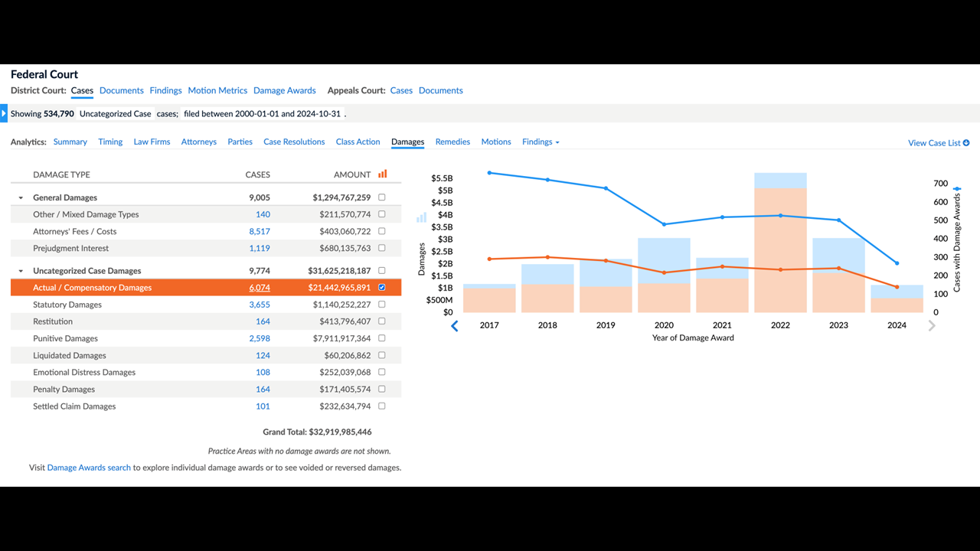
Task: Open the Findings analytics dropdown
Action: coord(541,142)
